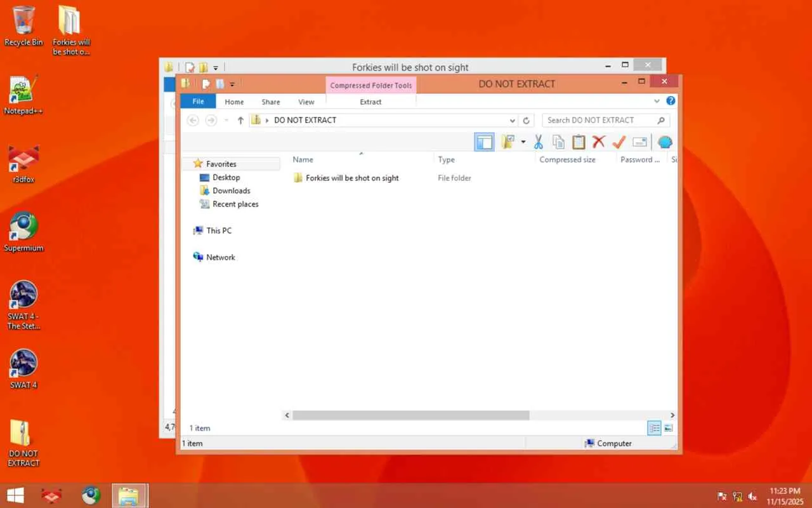Select the 'SWAT 4 - The Stet...' desktop shortcut
The height and width of the screenshot is (508, 812).
coord(23,305)
